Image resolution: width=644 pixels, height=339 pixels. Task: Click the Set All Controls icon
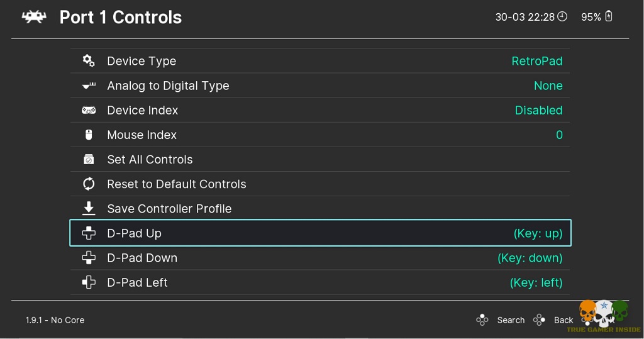(x=89, y=159)
